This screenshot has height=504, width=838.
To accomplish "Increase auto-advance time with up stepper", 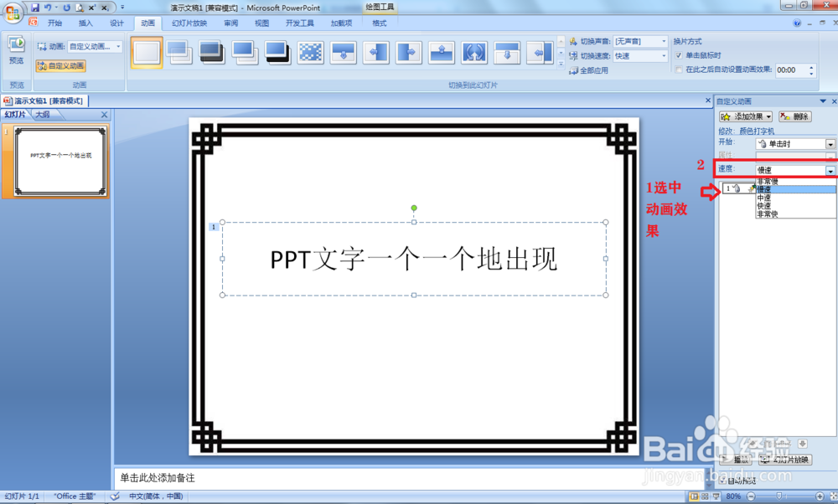I will [x=811, y=67].
